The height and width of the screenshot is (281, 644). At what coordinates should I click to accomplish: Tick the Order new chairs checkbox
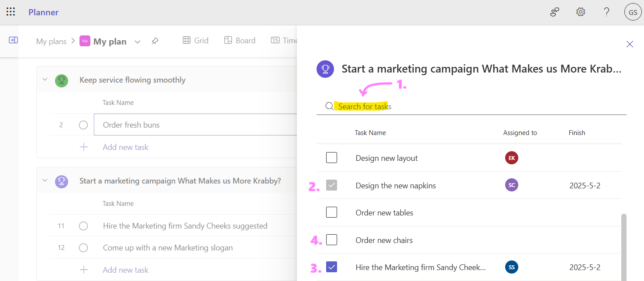click(x=331, y=240)
